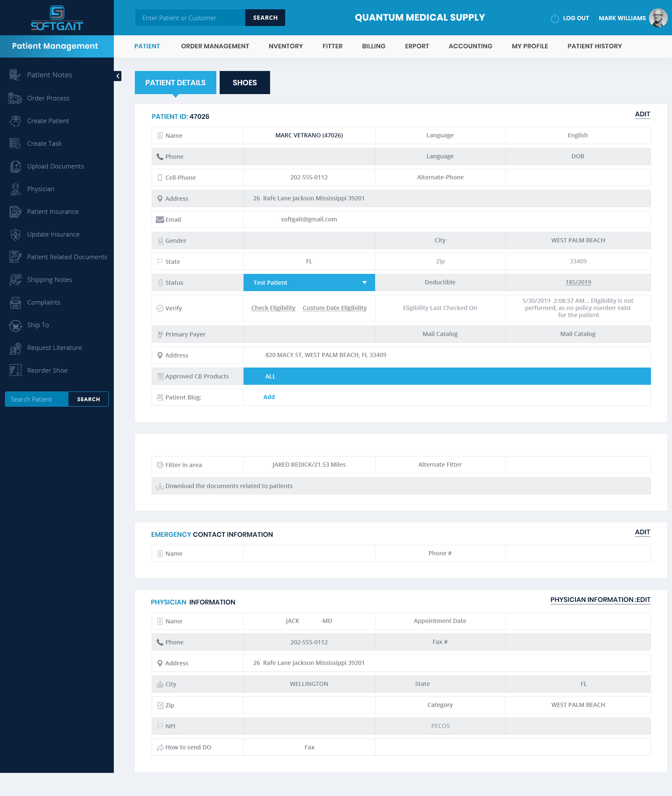Click Add link for Patient Blog
Viewport: 672px width, 796px height.
coord(269,397)
